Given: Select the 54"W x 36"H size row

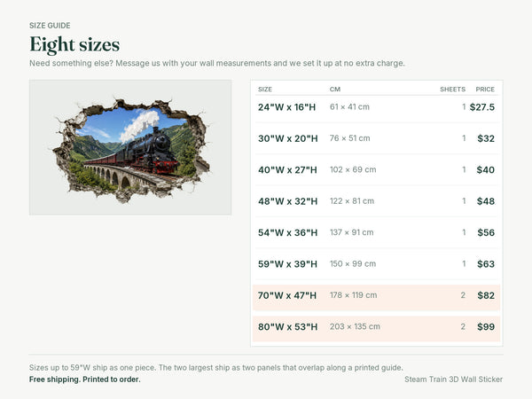Looking at the screenshot, I should [x=377, y=232].
